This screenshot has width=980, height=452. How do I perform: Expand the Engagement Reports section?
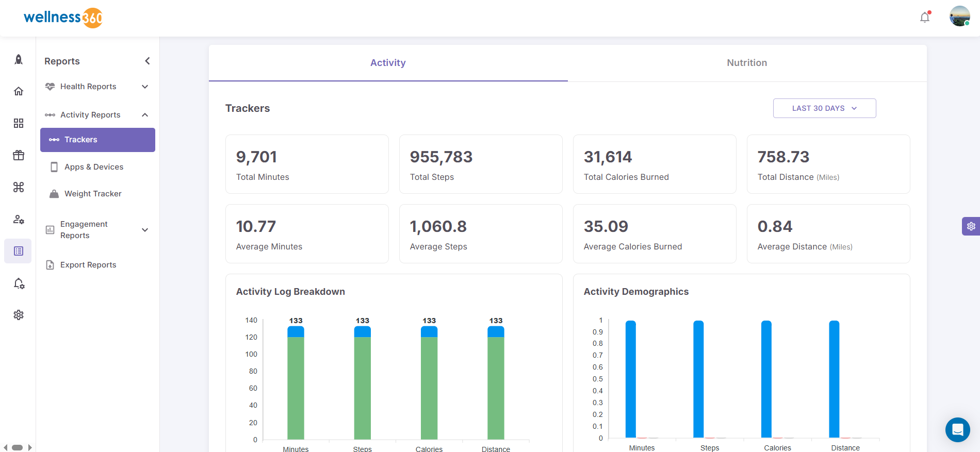click(145, 230)
